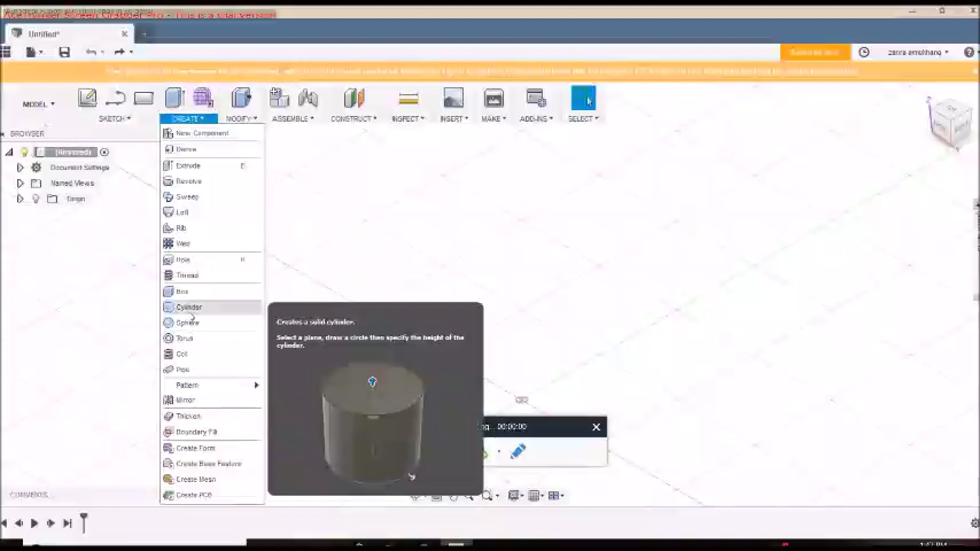This screenshot has height=551, width=980.
Task: Close the Untitled document tab
Action: coord(125,34)
